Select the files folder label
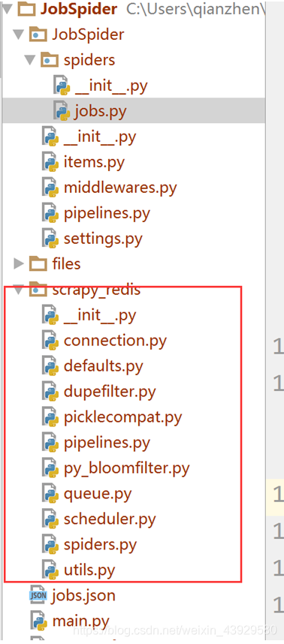 [x=67, y=263]
